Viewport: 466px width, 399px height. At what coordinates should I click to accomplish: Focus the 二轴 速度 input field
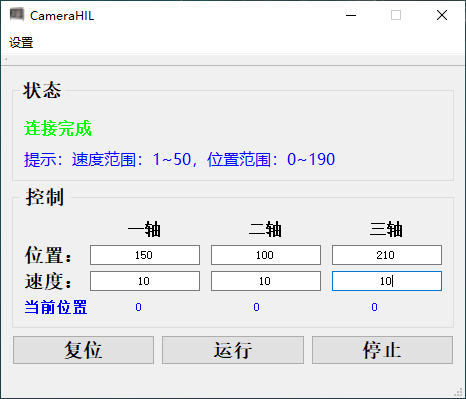pyautogui.click(x=266, y=281)
